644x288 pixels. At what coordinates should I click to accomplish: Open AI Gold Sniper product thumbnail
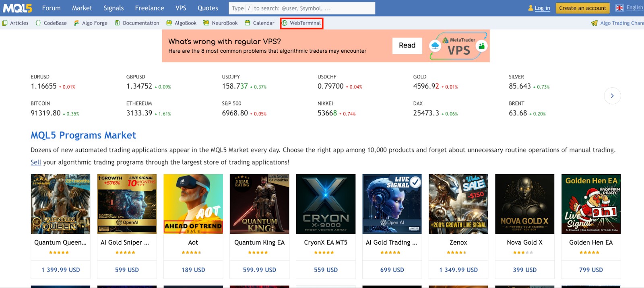[x=127, y=204]
